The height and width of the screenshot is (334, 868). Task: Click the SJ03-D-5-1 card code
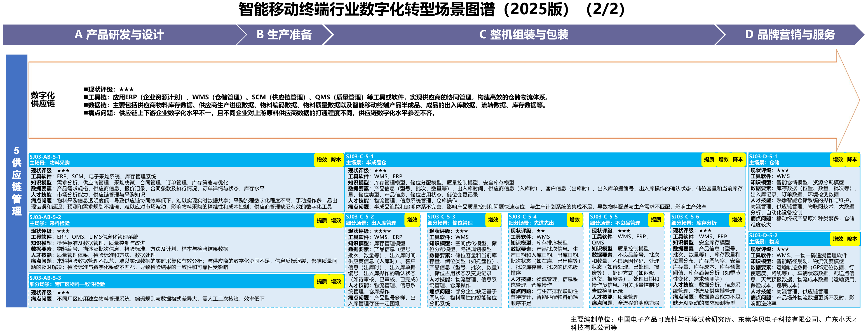pos(763,157)
